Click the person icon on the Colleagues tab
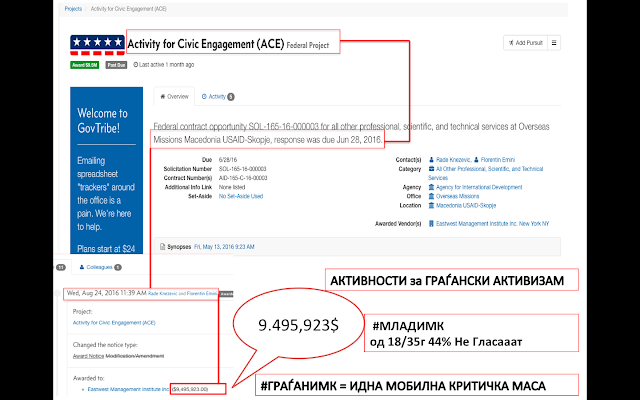The image size is (640, 400). [82, 267]
